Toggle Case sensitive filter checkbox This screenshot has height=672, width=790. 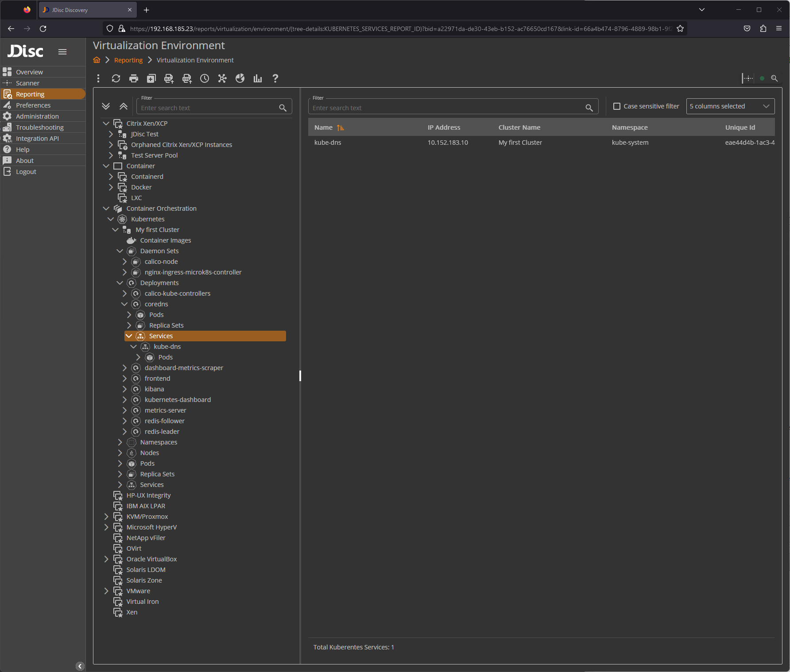(617, 106)
